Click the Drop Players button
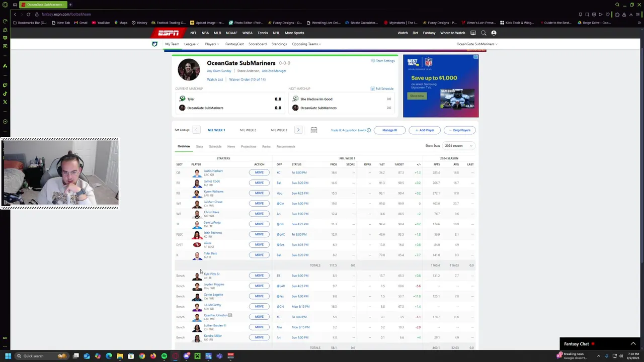Viewport: 644px width, 362px height. pos(459,130)
